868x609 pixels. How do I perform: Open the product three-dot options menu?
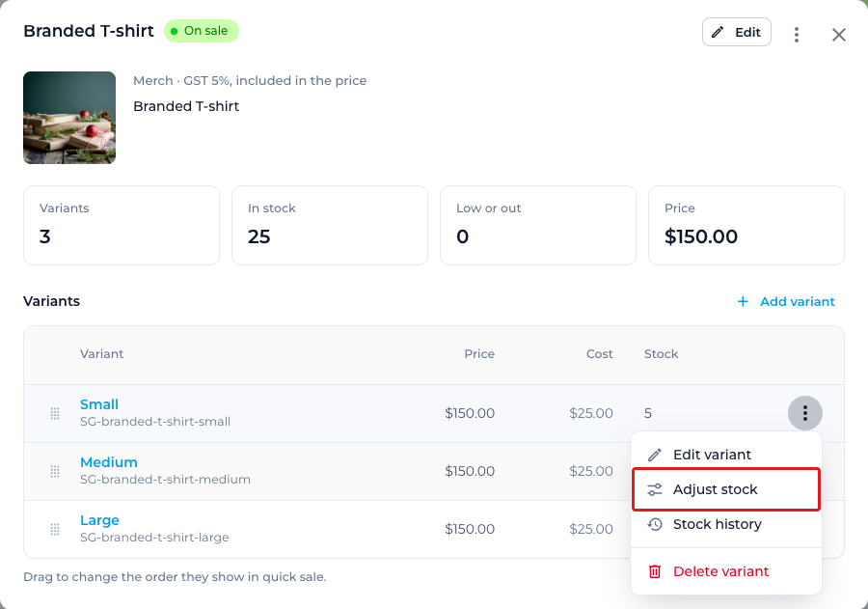(x=796, y=35)
